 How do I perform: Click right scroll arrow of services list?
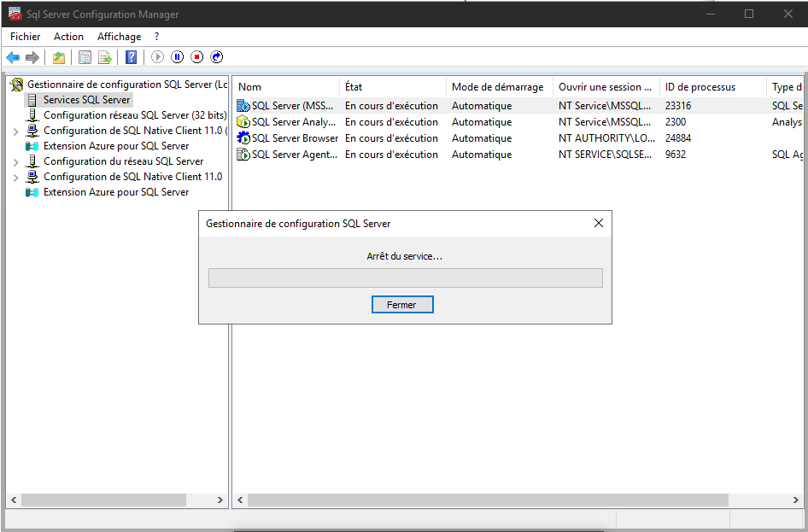pos(796,500)
